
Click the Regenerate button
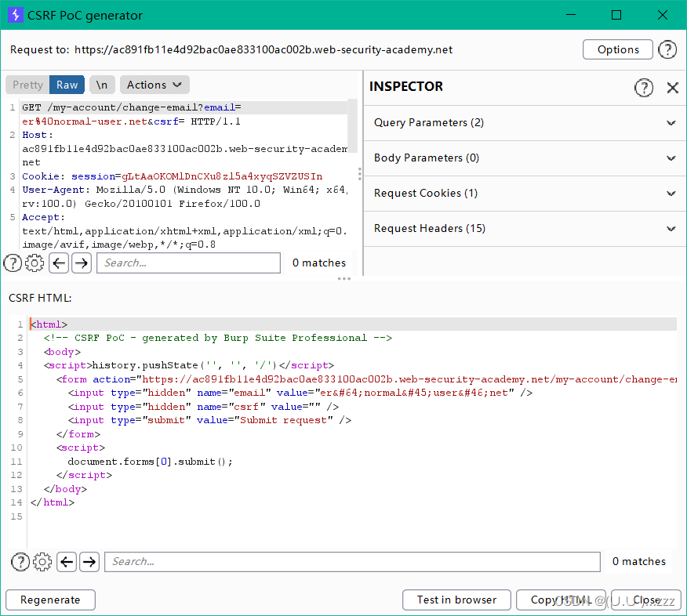(50, 600)
